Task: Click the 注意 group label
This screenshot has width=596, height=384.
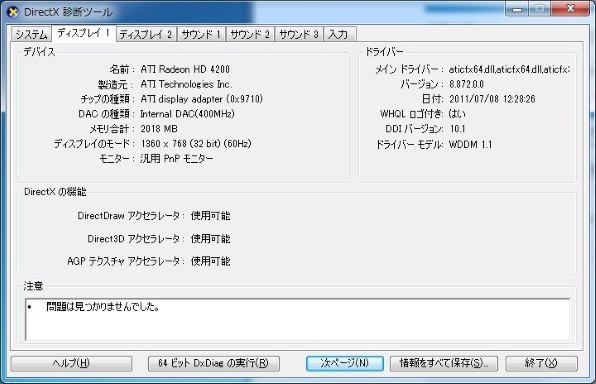Action: click(33, 286)
